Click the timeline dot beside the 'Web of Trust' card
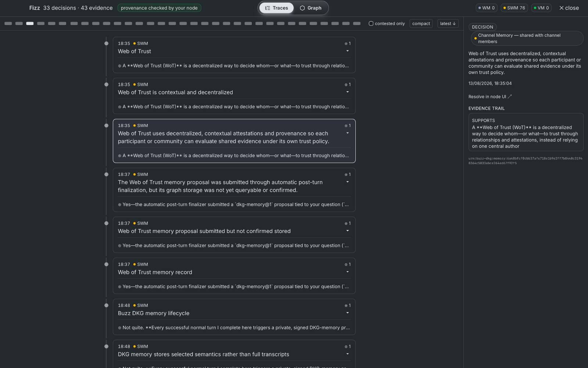Image resolution: width=588 pixels, height=368 pixels. tap(106, 43)
